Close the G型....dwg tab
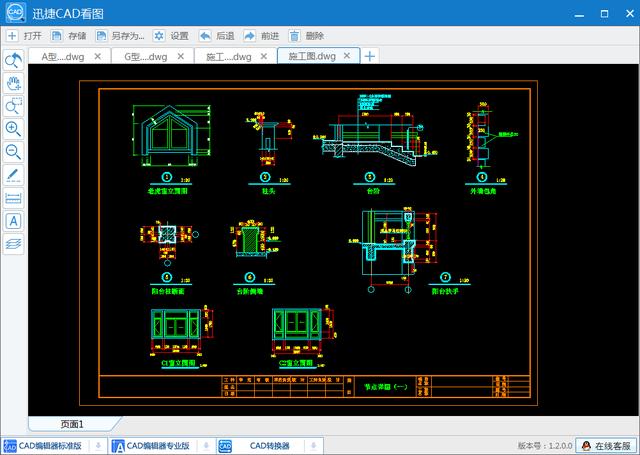Screen dimensions: 640x455 coord(181,56)
